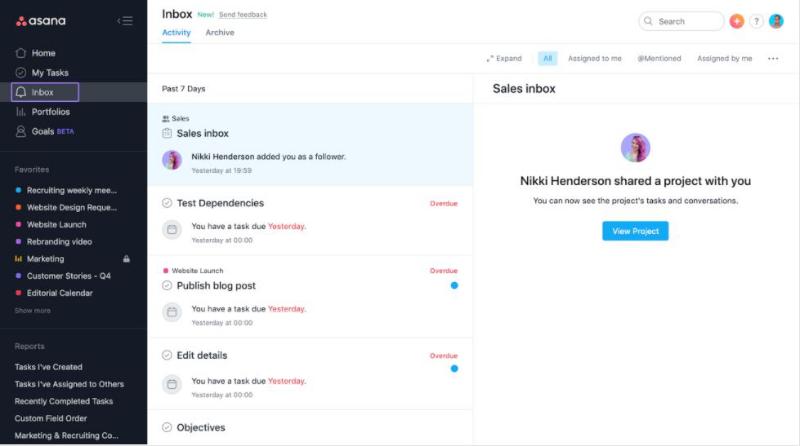Click the calendar icon under Edit details
The image size is (800, 446).
pos(172,384)
